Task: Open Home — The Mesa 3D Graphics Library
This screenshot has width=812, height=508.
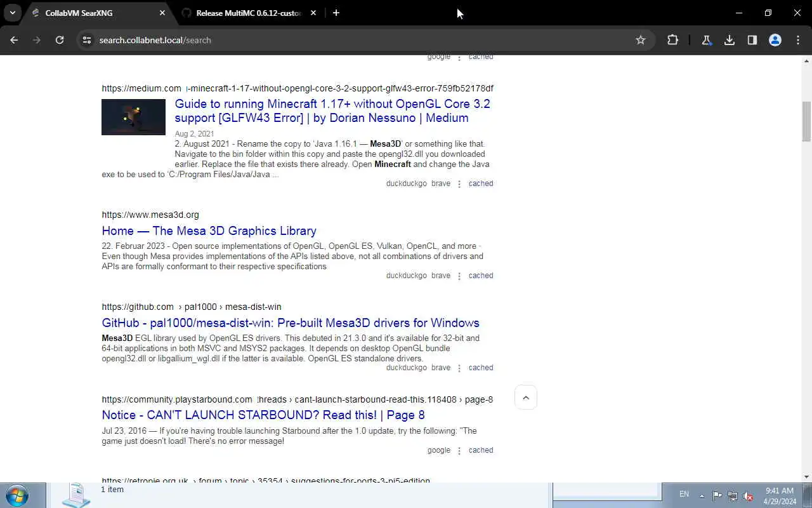Action: (209, 231)
